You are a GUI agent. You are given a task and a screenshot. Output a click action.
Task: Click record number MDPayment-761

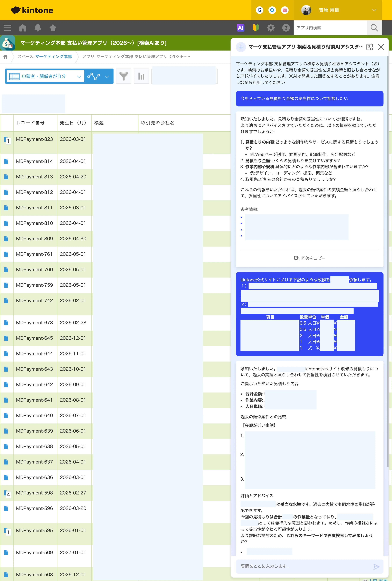pos(35,254)
